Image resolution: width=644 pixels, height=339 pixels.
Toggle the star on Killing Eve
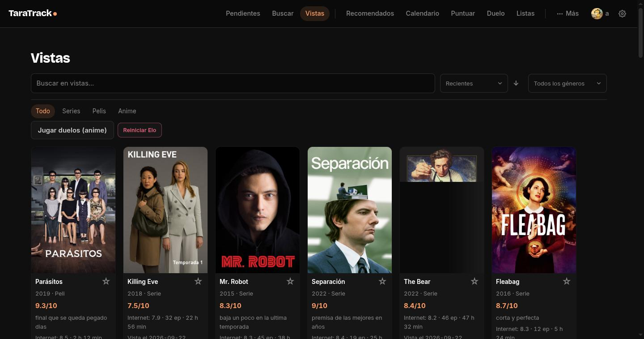(198, 281)
